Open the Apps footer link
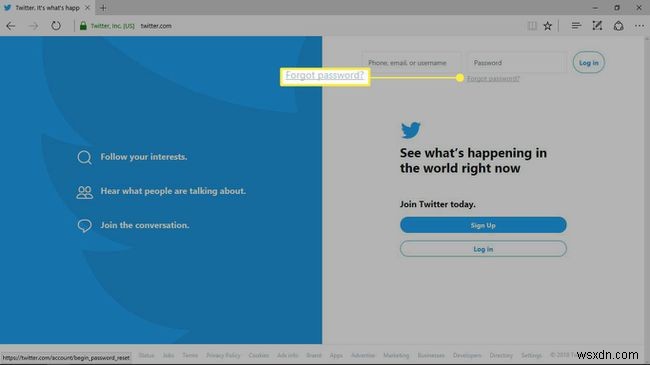 click(x=336, y=355)
